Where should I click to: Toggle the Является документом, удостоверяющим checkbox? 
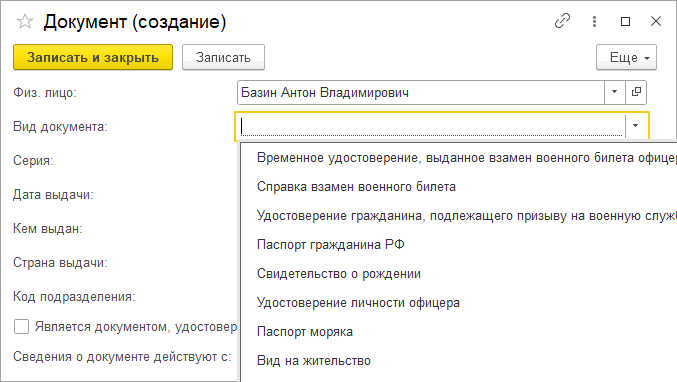click(21, 326)
